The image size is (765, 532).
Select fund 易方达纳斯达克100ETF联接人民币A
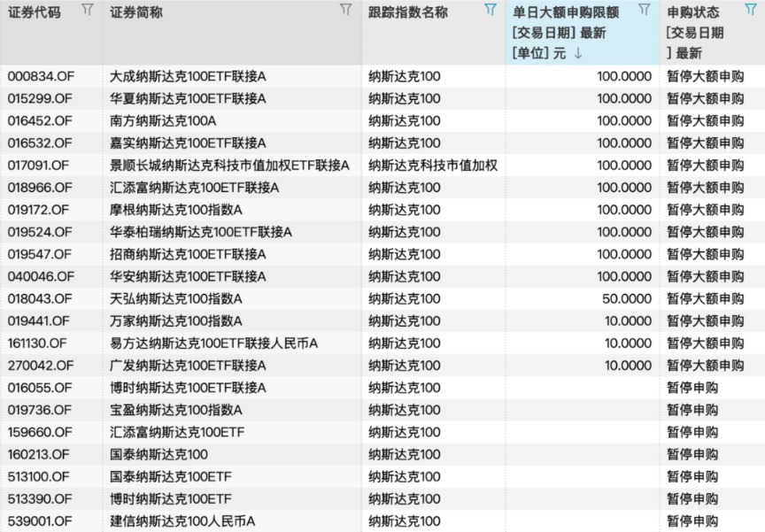click(213, 343)
